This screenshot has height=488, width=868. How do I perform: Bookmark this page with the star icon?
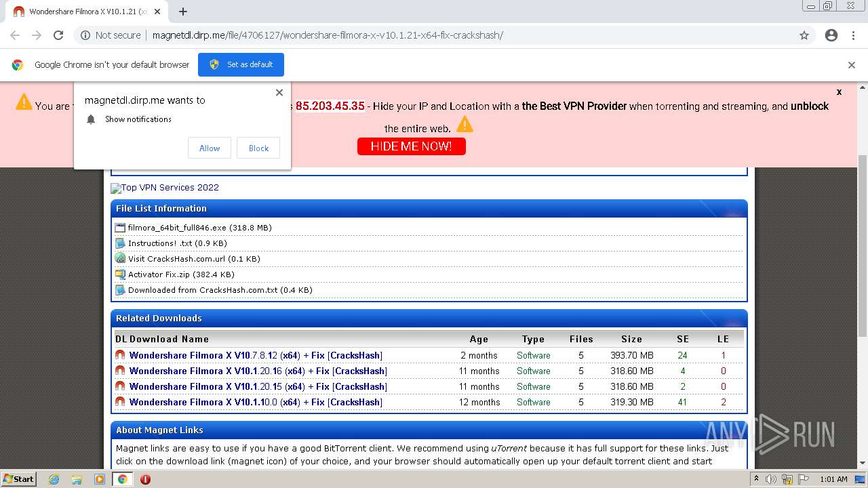[x=804, y=35]
